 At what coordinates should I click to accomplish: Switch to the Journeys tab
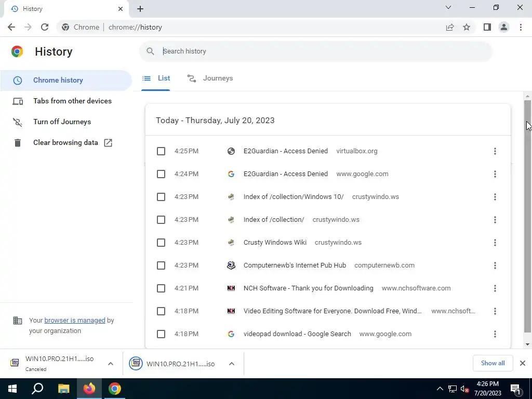pos(210,78)
